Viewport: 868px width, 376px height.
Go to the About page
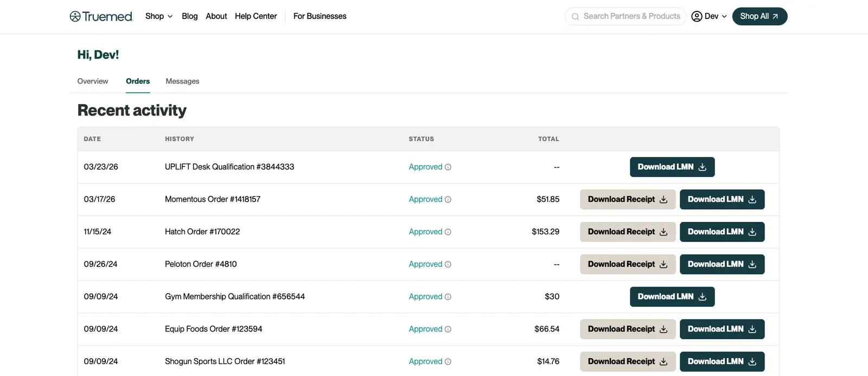coord(216,16)
